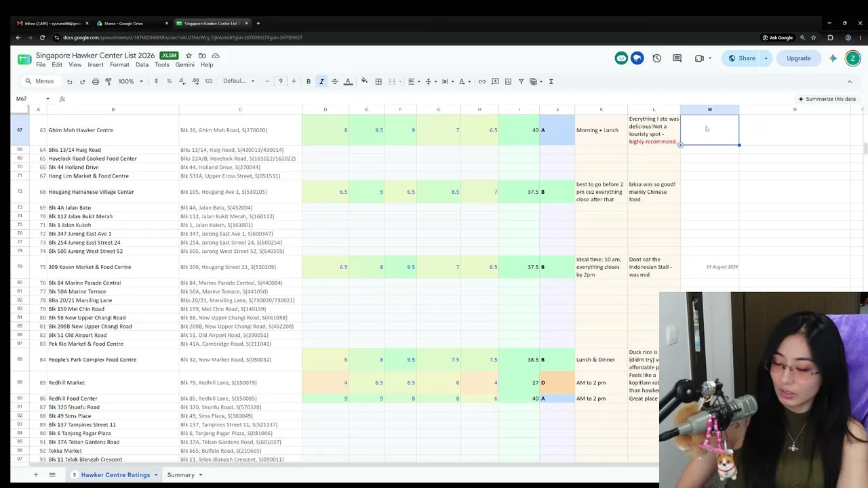Reload the browser page
This screenshot has width=868, height=488.
click(42, 38)
